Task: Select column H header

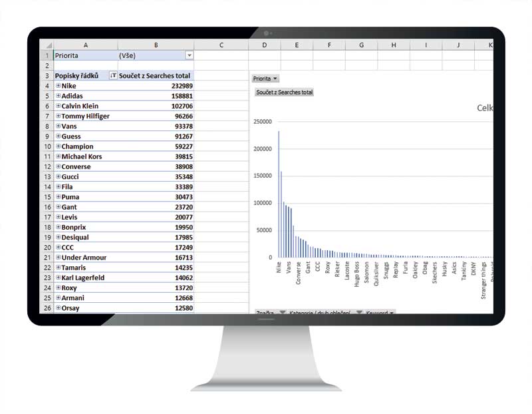Action: tap(394, 45)
